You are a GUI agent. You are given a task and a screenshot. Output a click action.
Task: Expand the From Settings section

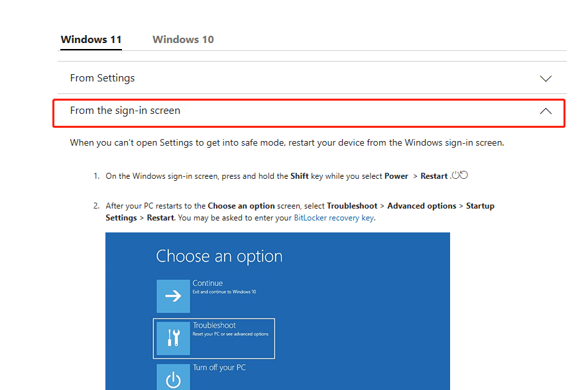tap(312, 78)
